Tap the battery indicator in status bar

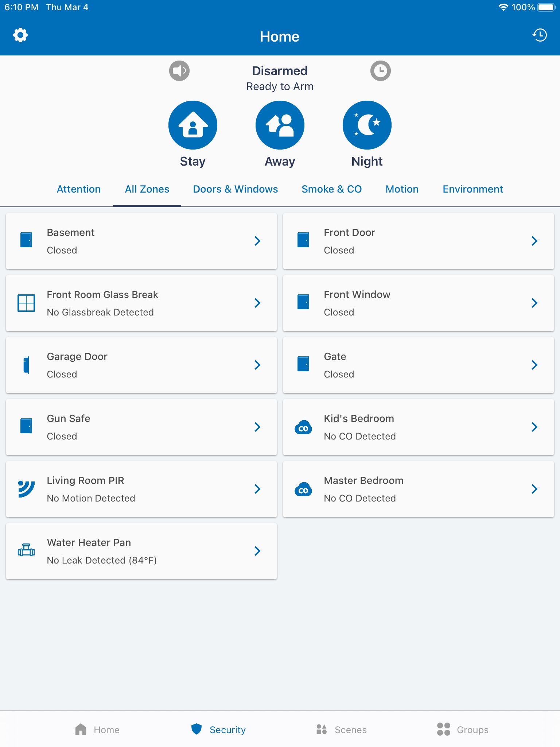pos(546,7)
